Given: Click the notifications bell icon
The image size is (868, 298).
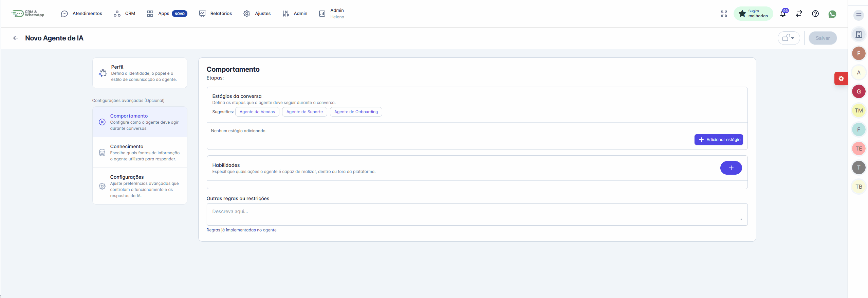Looking at the screenshot, I should click(782, 14).
